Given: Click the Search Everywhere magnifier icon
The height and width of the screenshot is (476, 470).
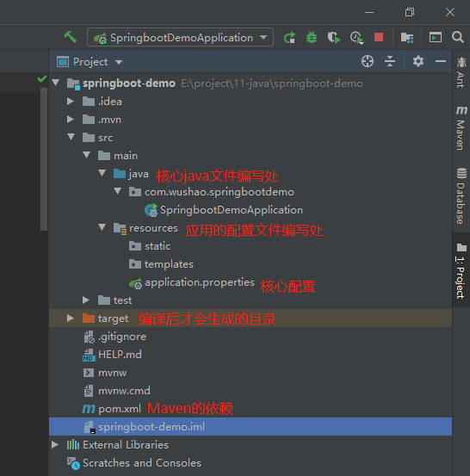Looking at the screenshot, I should click(x=458, y=37).
